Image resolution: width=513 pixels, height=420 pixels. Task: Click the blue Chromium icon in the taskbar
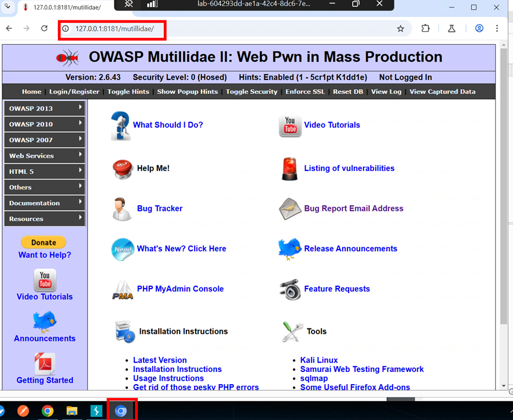(x=121, y=411)
